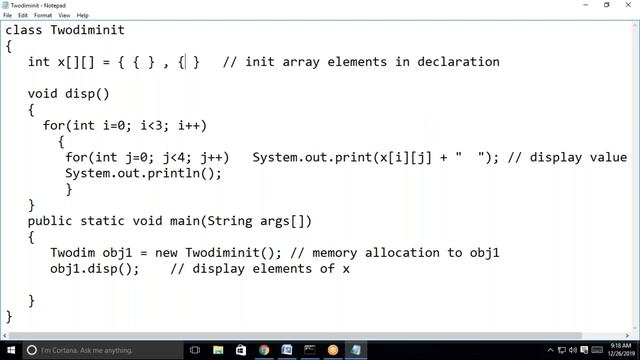Screen dimensions: 640x360
Task: Click the vertical scrollbar track
Action: click(635, 177)
